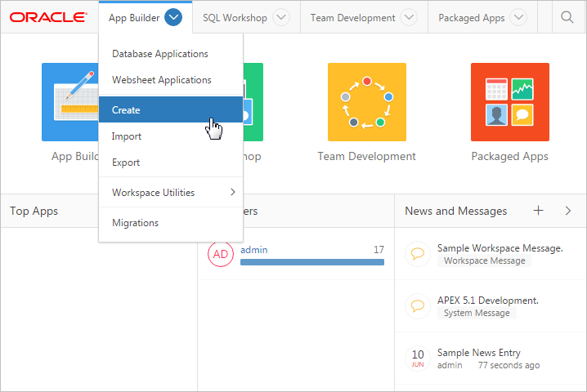Expand the Packaged Apps dropdown arrow
587x392 pixels.
[x=518, y=17]
